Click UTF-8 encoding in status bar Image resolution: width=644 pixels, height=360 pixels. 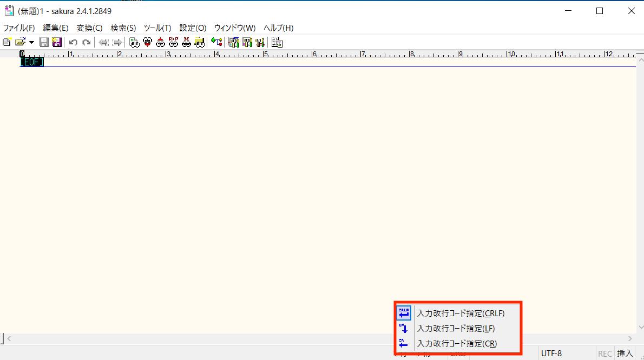point(551,354)
